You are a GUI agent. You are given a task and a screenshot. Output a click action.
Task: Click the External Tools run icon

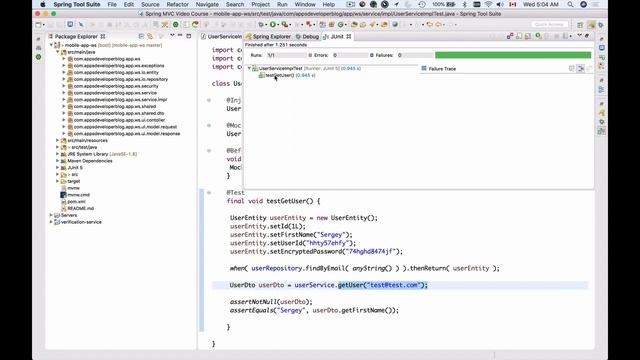coord(284,24)
